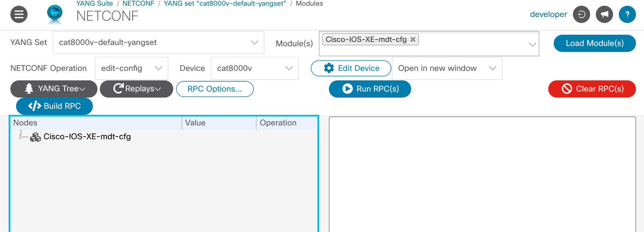Change the NETCONF Operation from edit-config

tap(131, 68)
